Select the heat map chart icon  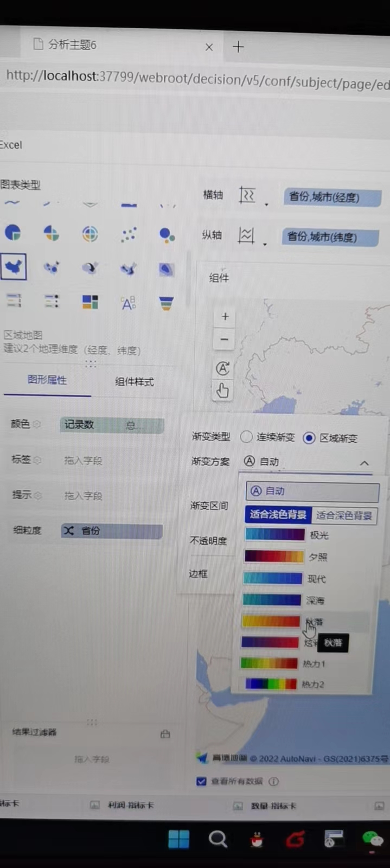tap(167, 269)
